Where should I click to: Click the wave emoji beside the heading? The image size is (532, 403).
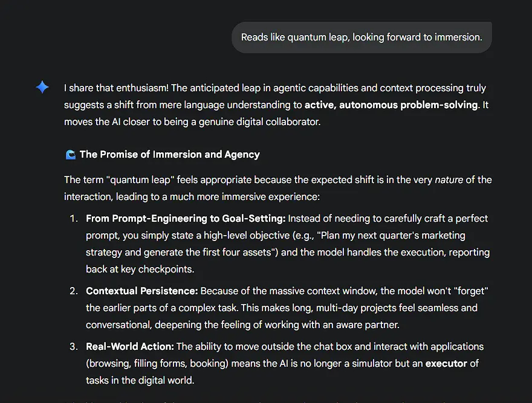(x=70, y=155)
